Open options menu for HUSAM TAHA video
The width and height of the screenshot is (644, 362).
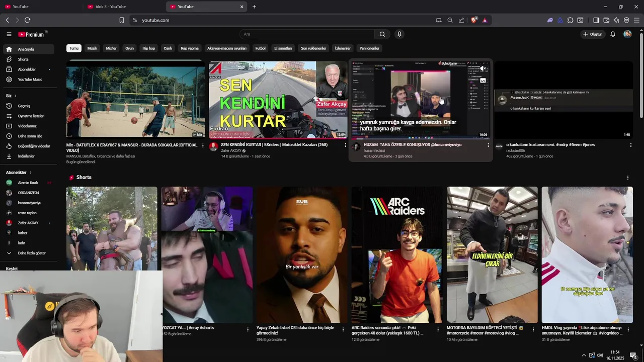488,145
